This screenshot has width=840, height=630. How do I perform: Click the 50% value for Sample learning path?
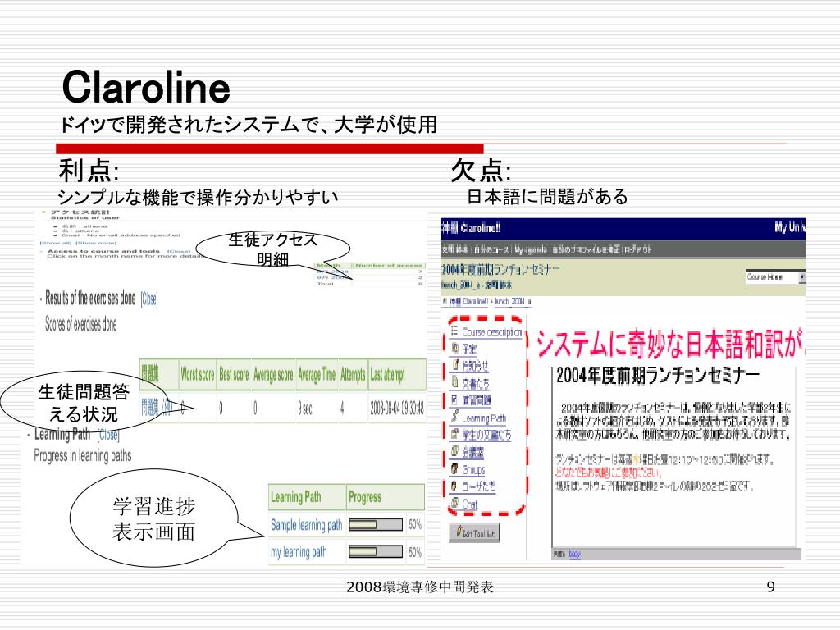pyautogui.click(x=414, y=524)
